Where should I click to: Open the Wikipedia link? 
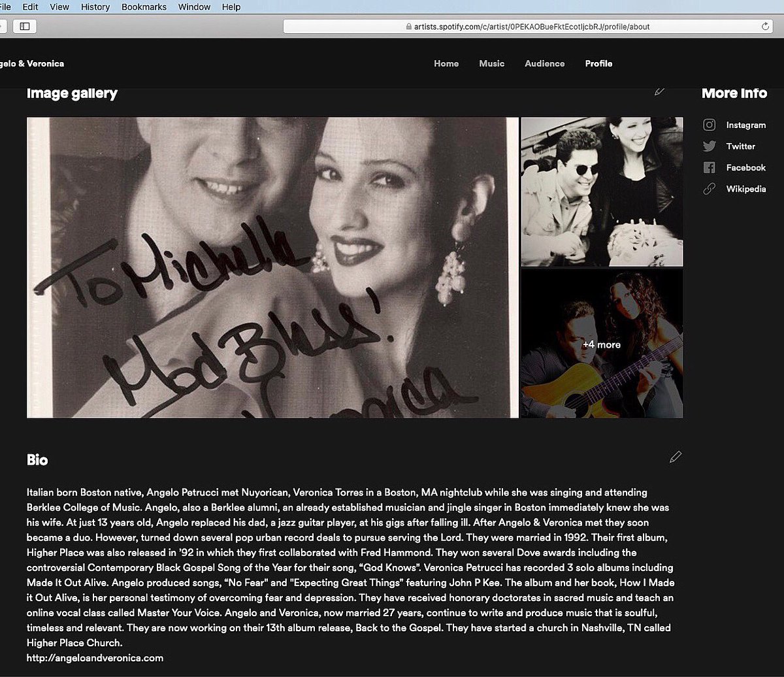pyautogui.click(x=746, y=189)
